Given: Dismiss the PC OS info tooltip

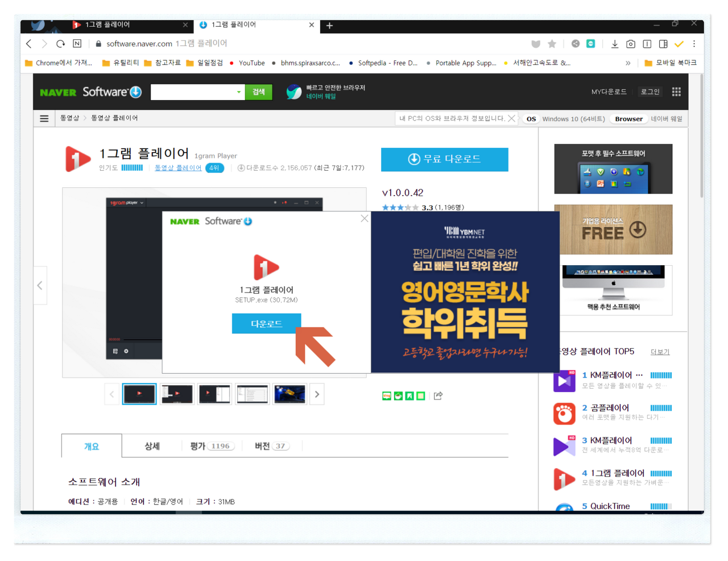Looking at the screenshot, I should [x=511, y=118].
